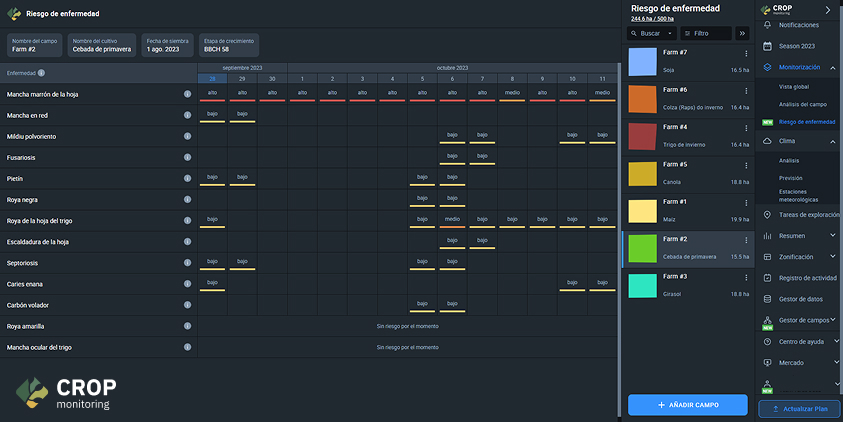Screen dimensions: 844x422
Task: Open info icon for Fusariosis disease
Action: click(x=187, y=158)
